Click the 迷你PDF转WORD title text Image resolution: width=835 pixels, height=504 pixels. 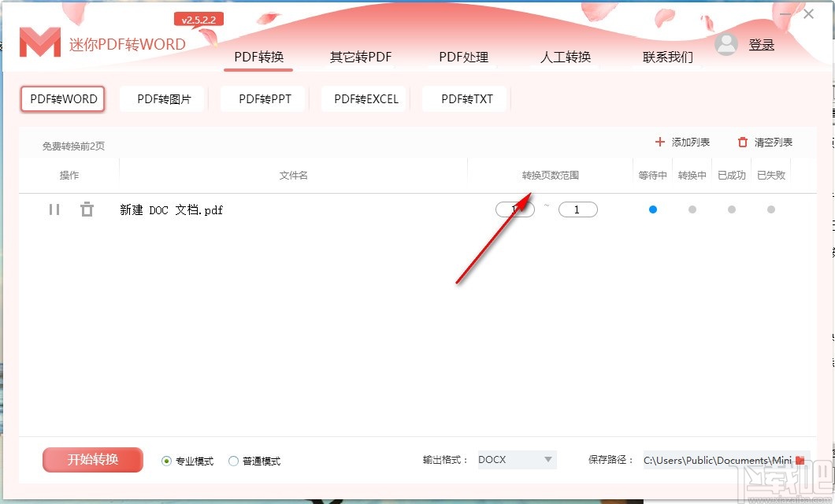pyautogui.click(x=128, y=44)
